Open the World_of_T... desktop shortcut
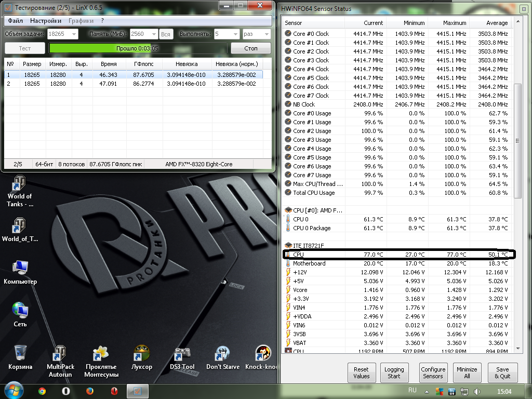 pyautogui.click(x=20, y=230)
